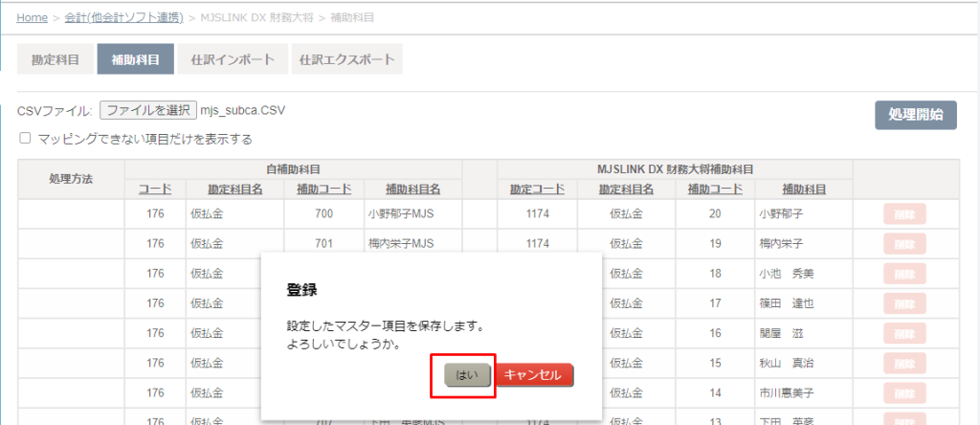Image resolution: width=980 pixels, height=425 pixels.
Task: Click the 小野郁子MJS cell
Action: pos(413,213)
